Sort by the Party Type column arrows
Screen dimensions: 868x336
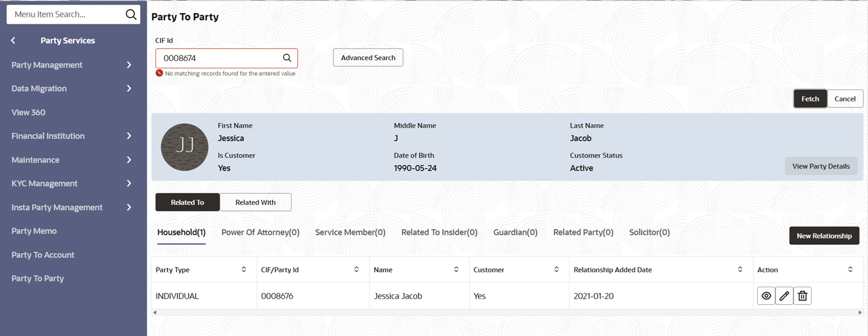(x=244, y=270)
